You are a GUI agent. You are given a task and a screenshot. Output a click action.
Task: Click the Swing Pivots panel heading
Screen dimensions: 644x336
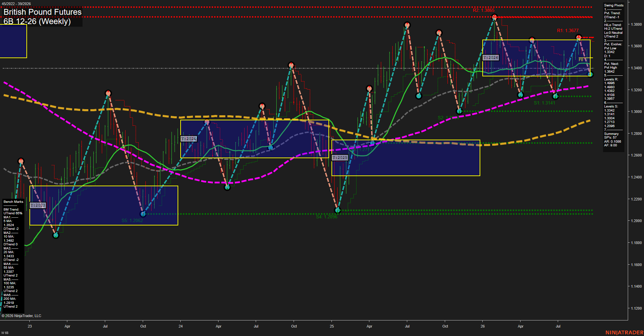[x=614, y=5]
